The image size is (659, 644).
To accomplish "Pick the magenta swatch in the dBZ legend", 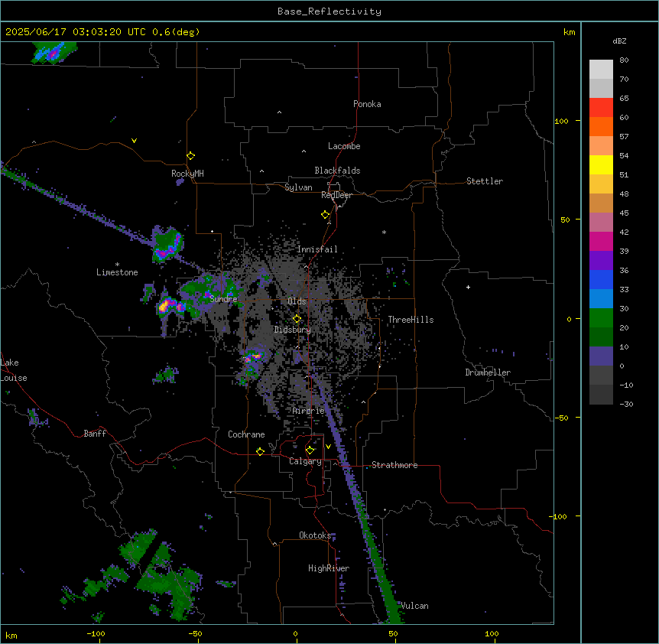I will 601,241.
